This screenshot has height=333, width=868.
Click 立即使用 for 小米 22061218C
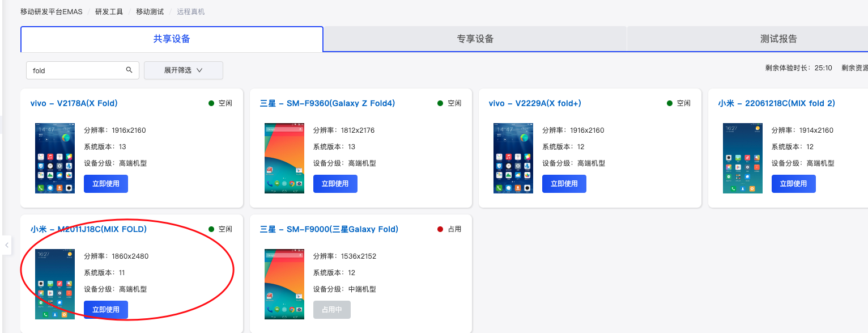pos(793,184)
